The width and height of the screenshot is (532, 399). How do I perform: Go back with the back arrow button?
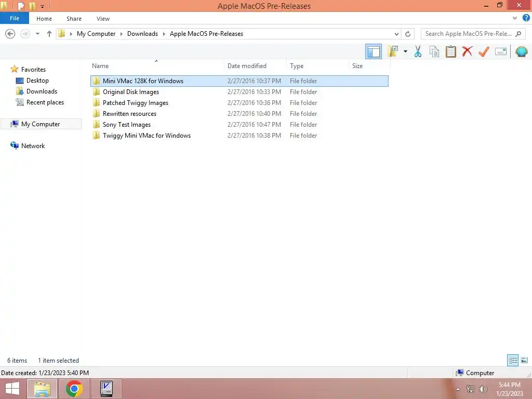click(10, 34)
